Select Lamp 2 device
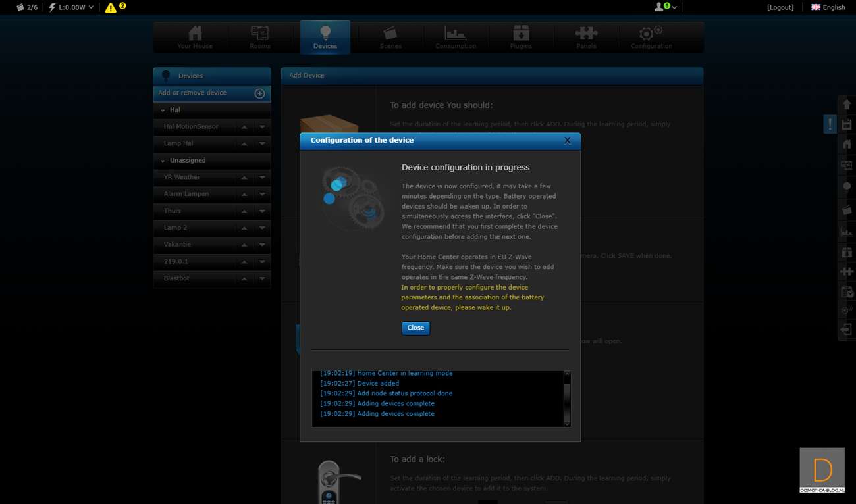856x504 pixels. tap(175, 228)
